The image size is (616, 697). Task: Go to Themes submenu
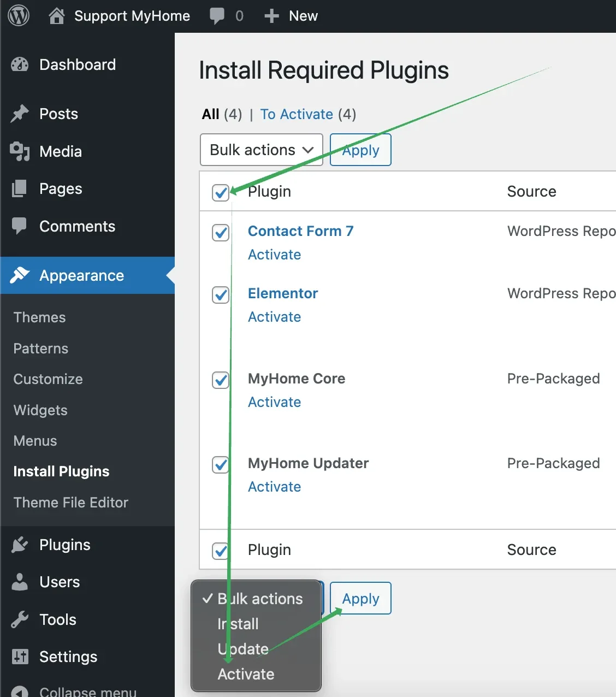(39, 317)
